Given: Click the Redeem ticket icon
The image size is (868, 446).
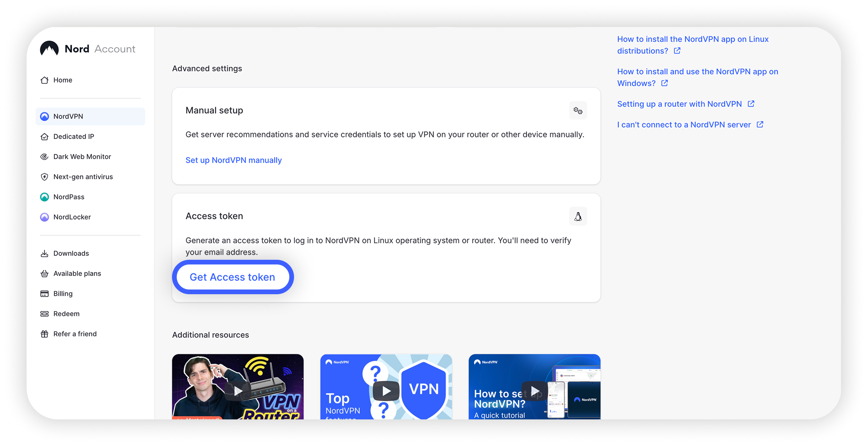Looking at the screenshot, I should coord(45,314).
